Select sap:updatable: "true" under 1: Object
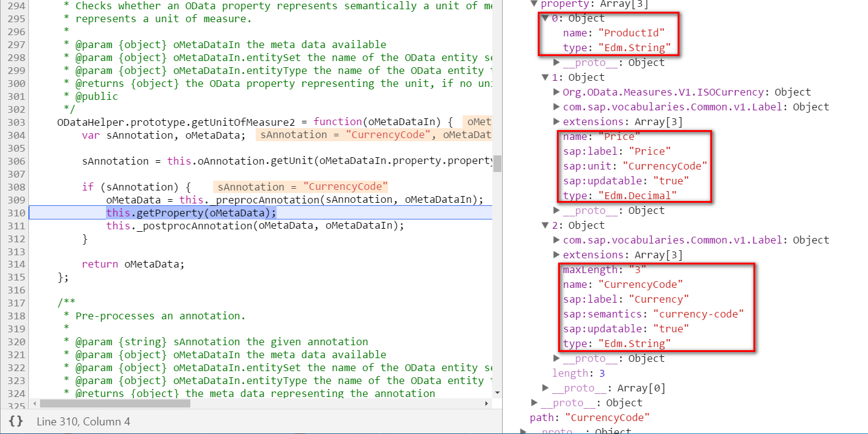868x434 pixels. coord(626,181)
